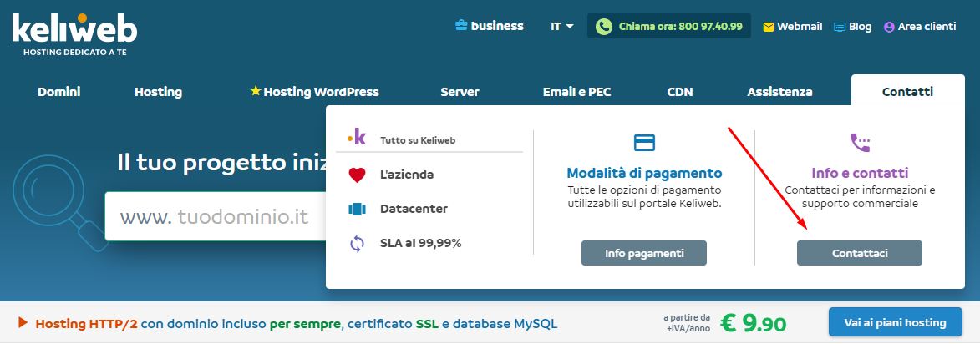Viewport: 980px width, 344px height.
Task: Click the purple phone contacts icon
Action: (x=860, y=142)
